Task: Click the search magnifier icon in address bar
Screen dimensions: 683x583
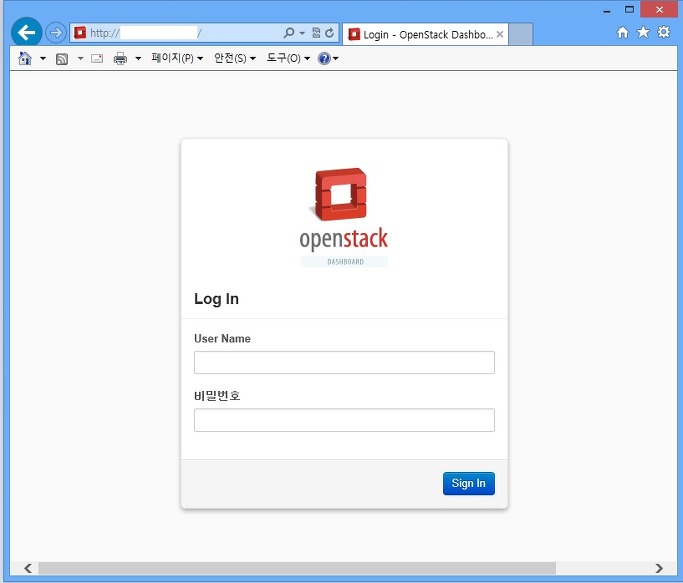Action: (x=289, y=33)
